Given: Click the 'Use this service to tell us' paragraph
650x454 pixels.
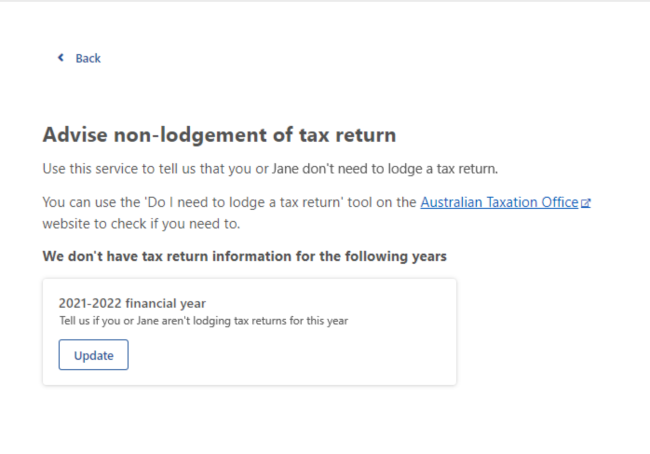Looking at the screenshot, I should pos(270,169).
